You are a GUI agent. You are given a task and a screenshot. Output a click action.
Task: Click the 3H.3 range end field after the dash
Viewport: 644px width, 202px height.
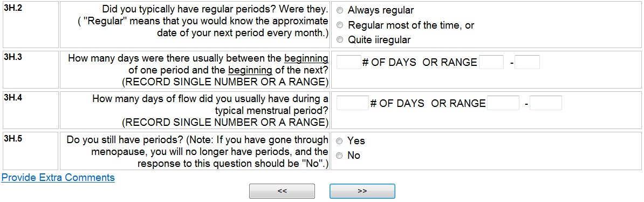point(527,63)
